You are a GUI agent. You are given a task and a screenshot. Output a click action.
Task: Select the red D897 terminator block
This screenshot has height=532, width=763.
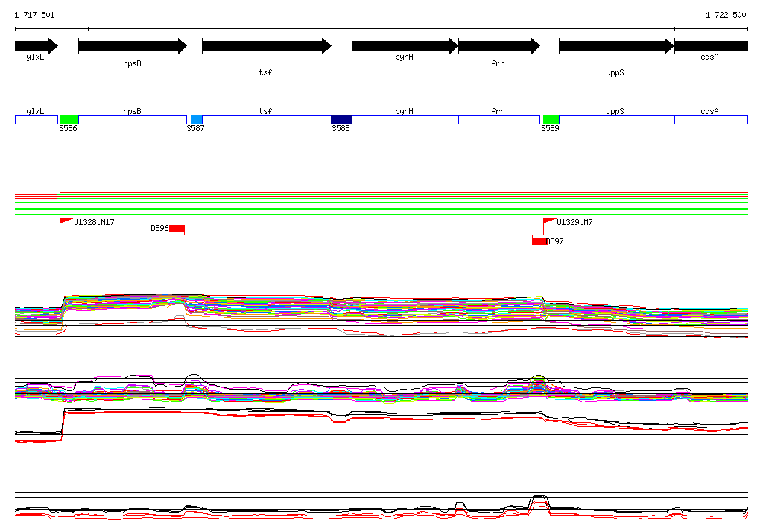[x=539, y=241]
